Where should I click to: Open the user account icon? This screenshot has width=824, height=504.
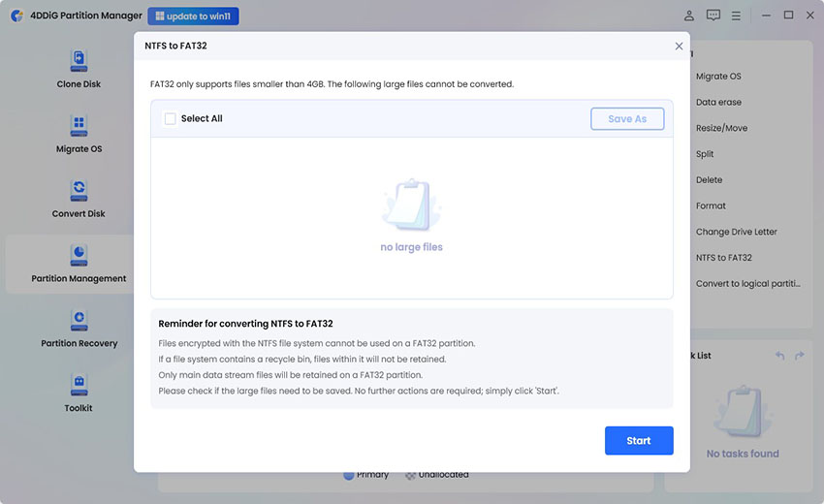pyautogui.click(x=689, y=16)
